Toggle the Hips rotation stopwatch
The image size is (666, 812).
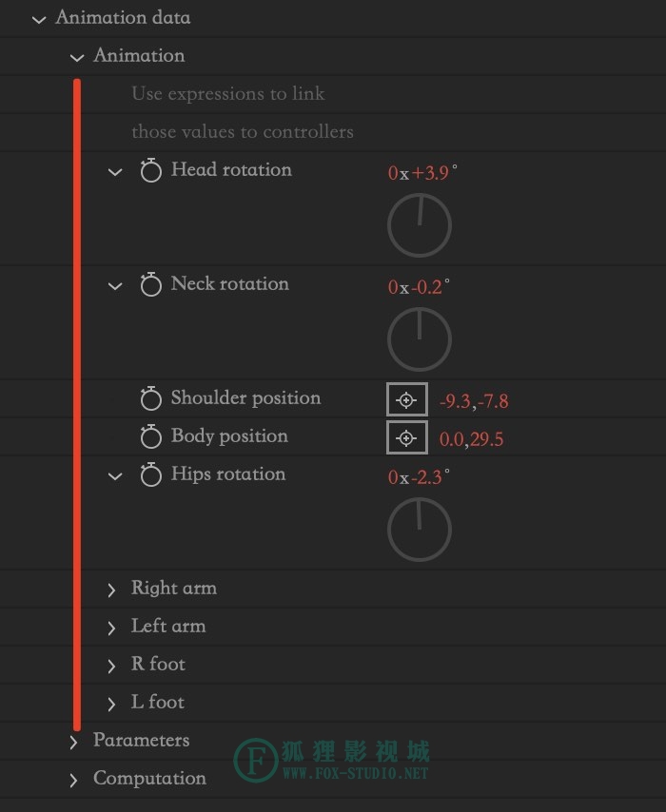pos(151,474)
